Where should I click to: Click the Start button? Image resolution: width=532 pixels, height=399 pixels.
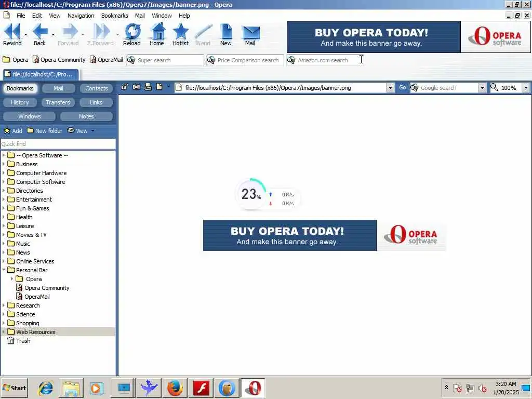(x=14, y=388)
